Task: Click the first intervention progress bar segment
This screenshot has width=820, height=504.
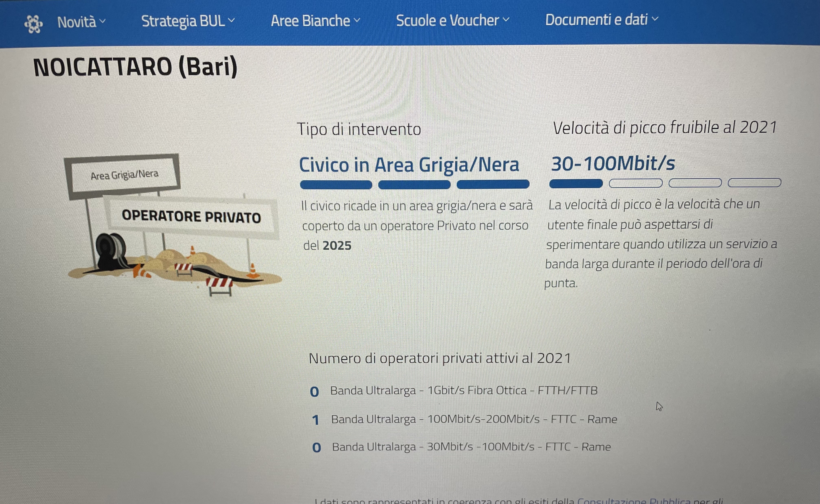Action: [336, 185]
